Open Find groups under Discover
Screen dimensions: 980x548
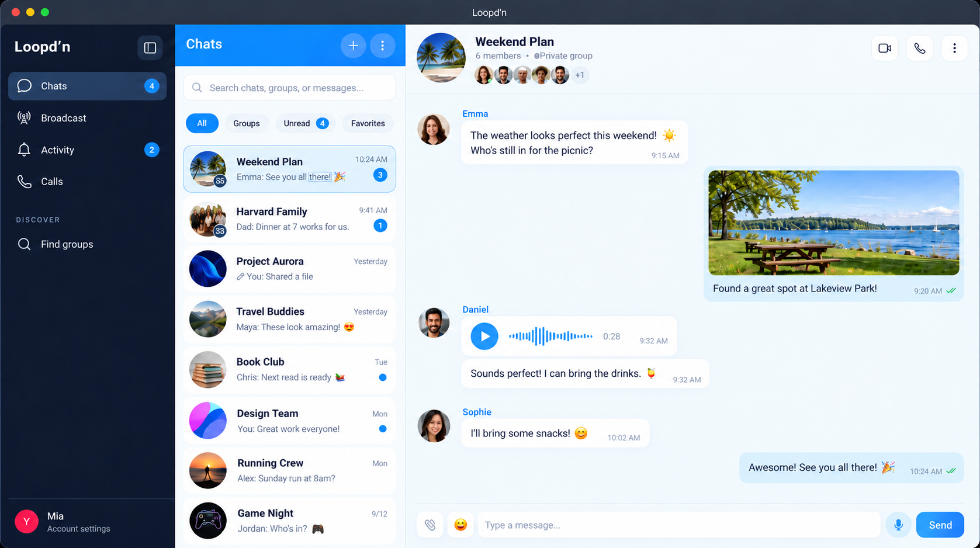click(x=88, y=244)
